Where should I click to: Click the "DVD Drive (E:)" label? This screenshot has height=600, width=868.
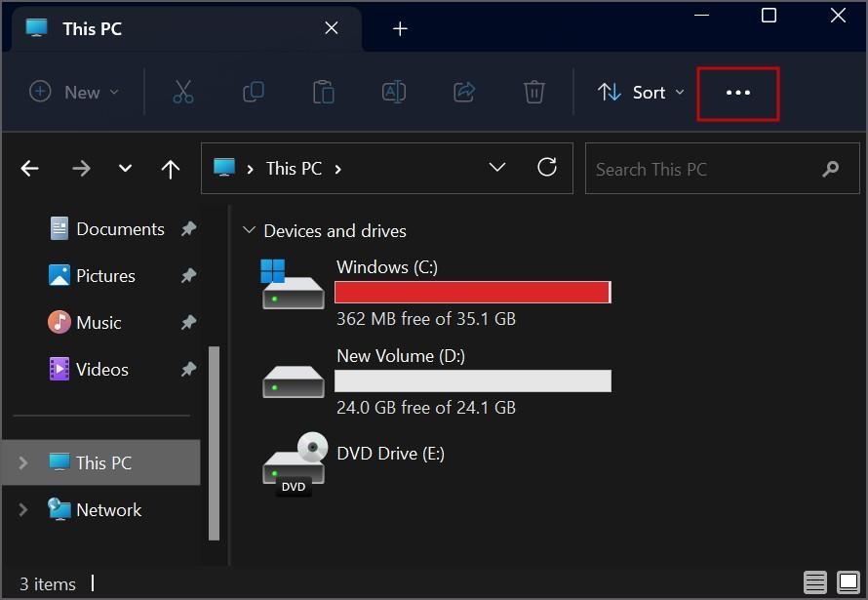(390, 454)
